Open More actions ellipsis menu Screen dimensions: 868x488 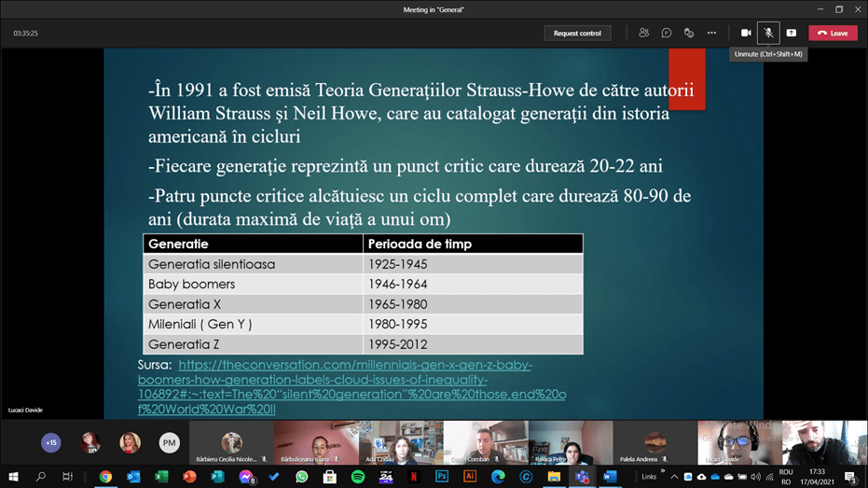(x=711, y=33)
